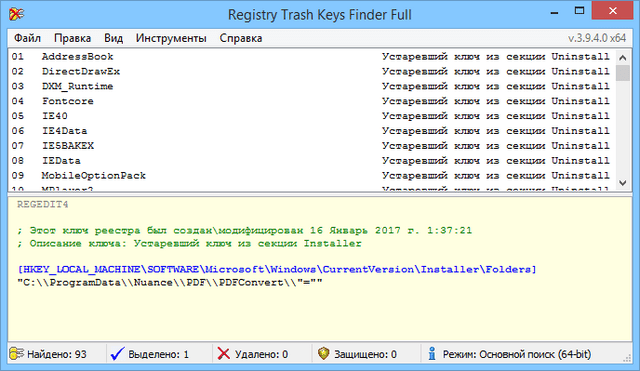Open the Правка menu

click(73, 38)
